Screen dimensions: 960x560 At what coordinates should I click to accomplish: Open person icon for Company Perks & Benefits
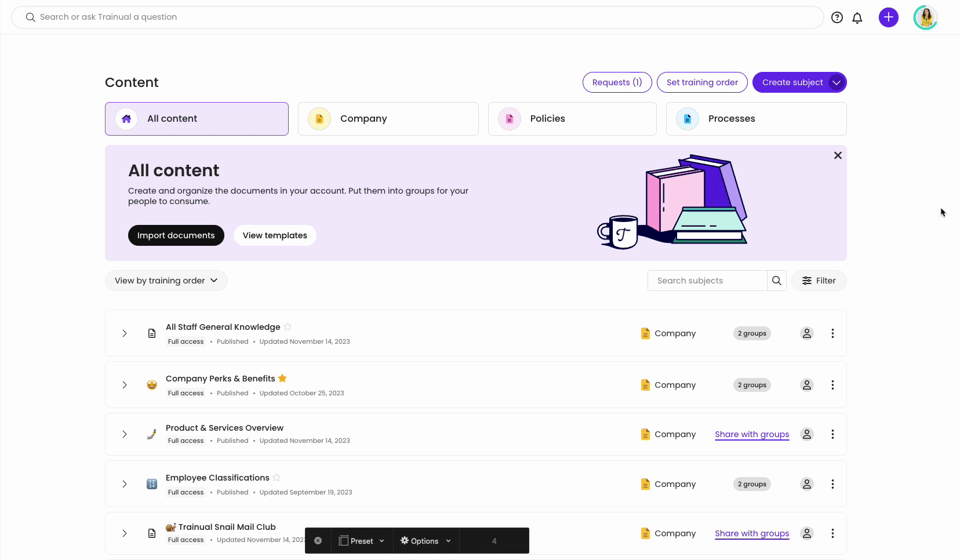[x=806, y=385]
